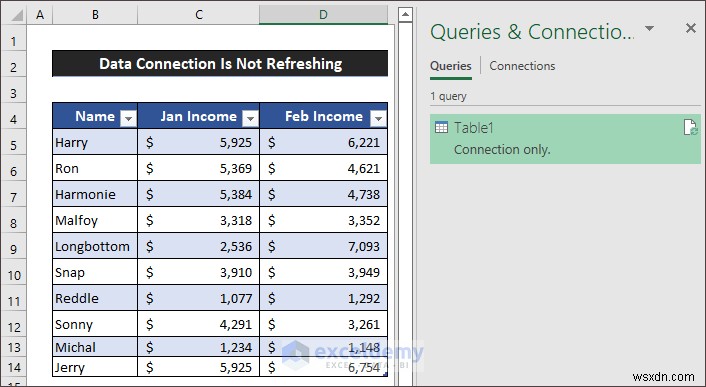
Task: Select Reddle's Feb Income cell 1,292
Action: [x=323, y=298]
